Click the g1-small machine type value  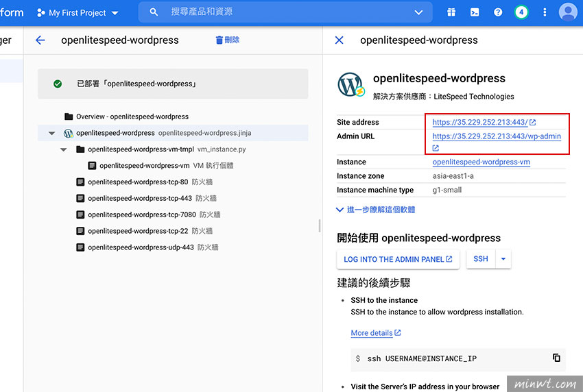click(447, 191)
